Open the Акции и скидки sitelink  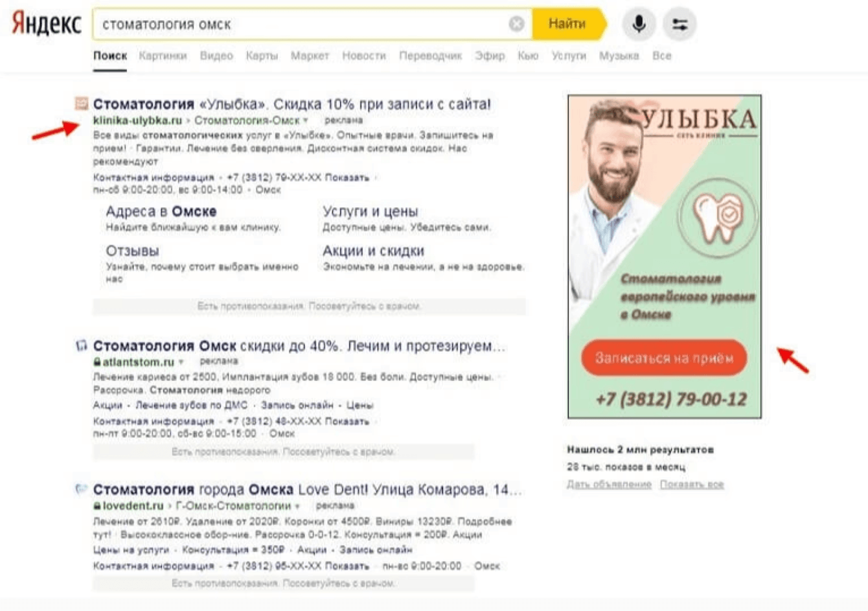[x=374, y=251]
